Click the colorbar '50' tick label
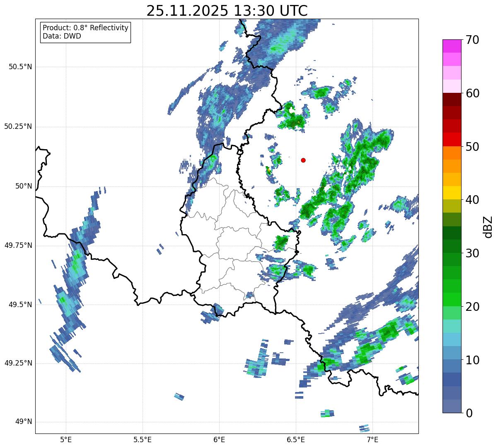This screenshot has height=448, width=498. [472, 147]
